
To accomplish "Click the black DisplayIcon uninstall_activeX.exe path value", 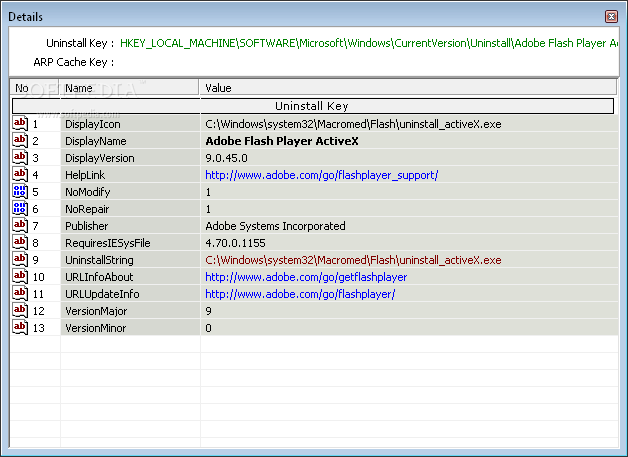I will [353, 124].
